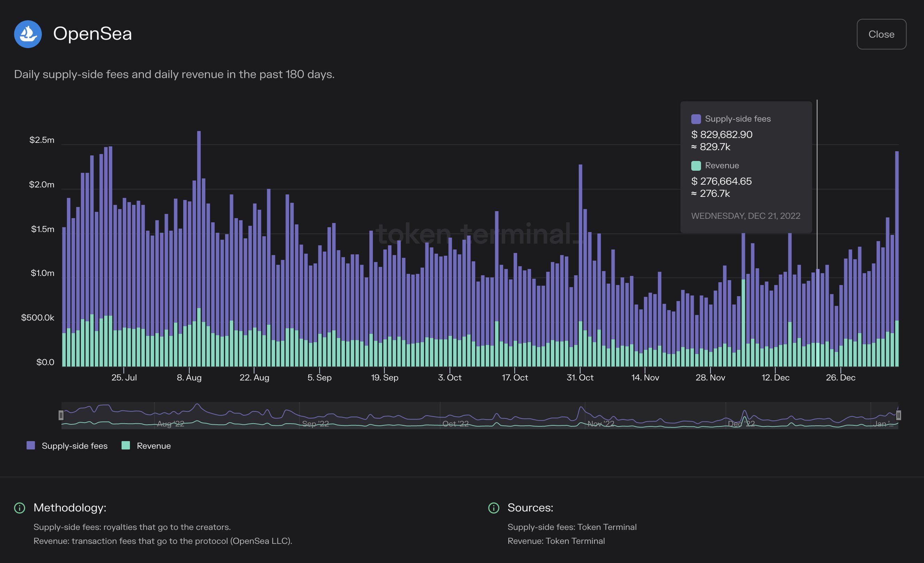The width and height of the screenshot is (924, 563).
Task: Click the left range navigator handle
Action: (61, 415)
